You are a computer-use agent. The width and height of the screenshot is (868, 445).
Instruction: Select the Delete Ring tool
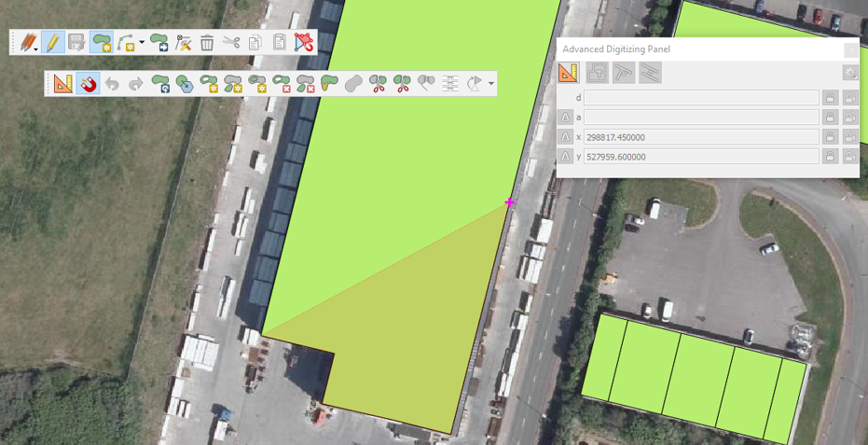[282, 84]
